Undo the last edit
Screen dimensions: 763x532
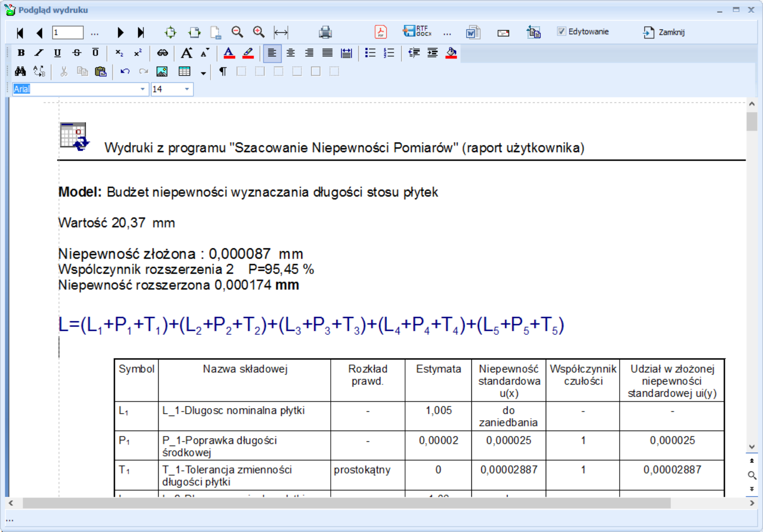coord(125,72)
